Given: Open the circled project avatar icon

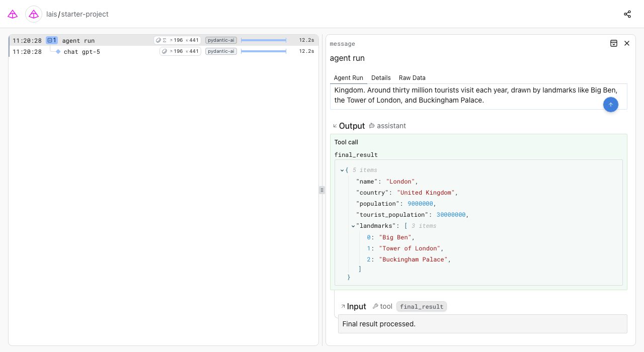Looking at the screenshot, I should point(34,14).
